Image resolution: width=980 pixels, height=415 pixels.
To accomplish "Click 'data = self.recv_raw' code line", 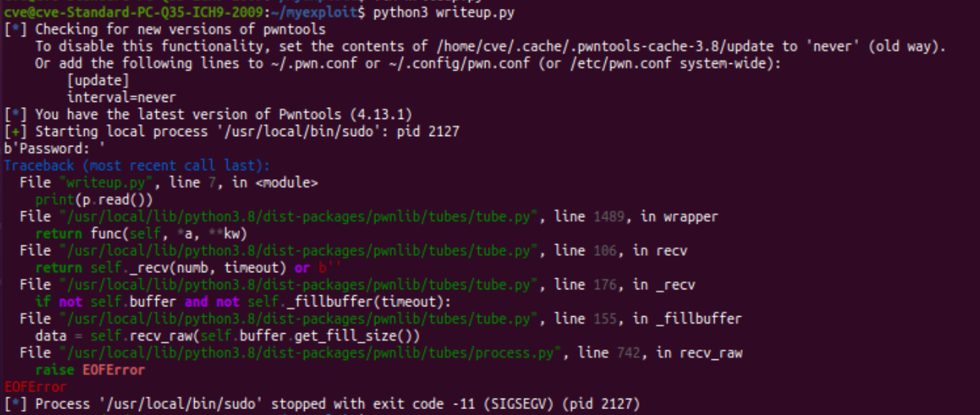I will [228, 335].
